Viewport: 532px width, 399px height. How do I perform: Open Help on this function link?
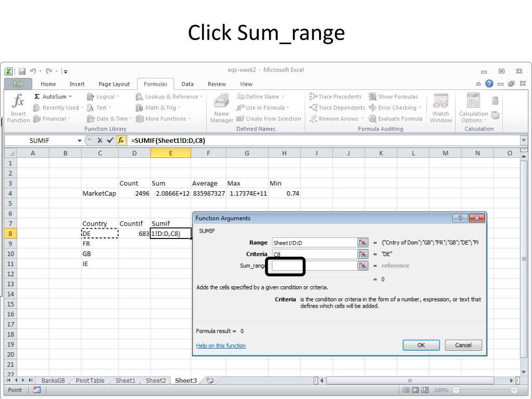tap(221, 345)
